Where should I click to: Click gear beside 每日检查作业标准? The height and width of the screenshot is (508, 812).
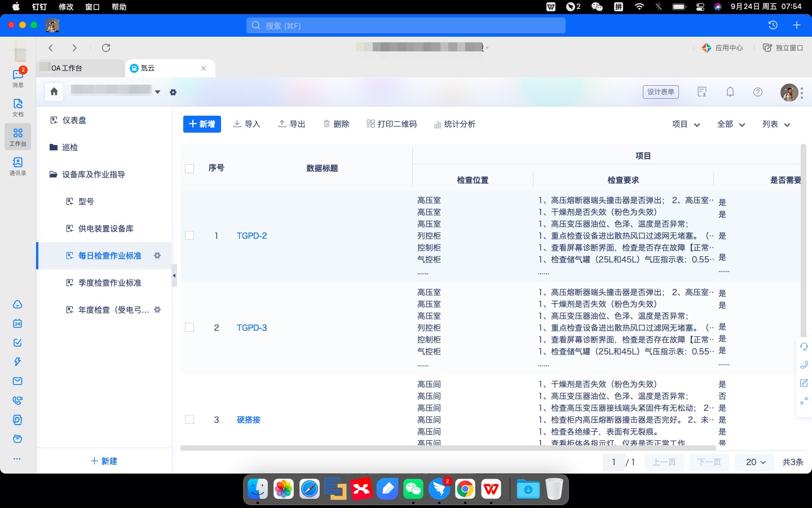(x=157, y=256)
